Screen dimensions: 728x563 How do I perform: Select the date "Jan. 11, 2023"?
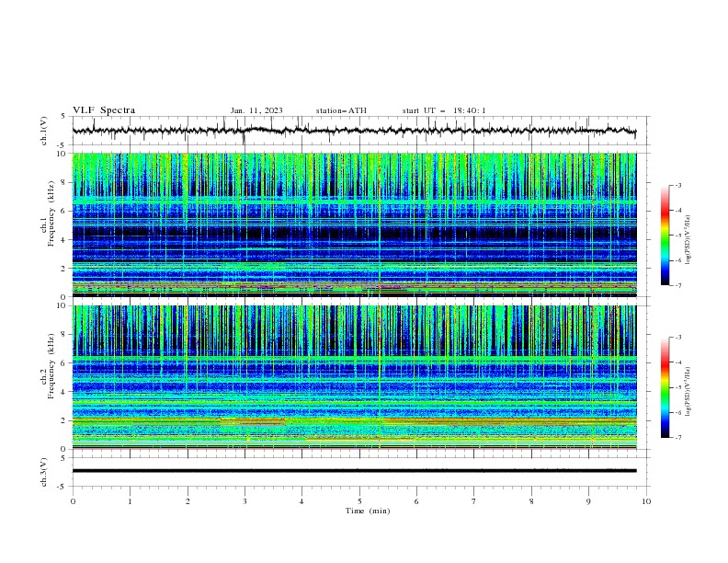tap(256, 110)
